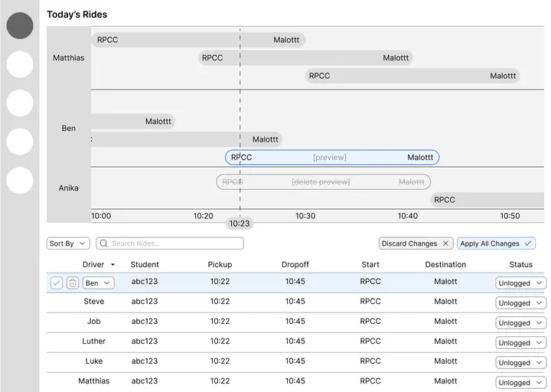Click the confirm checkmark icon in Ben's row
Screen dimensions: 551x392
pyautogui.click(x=57, y=283)
